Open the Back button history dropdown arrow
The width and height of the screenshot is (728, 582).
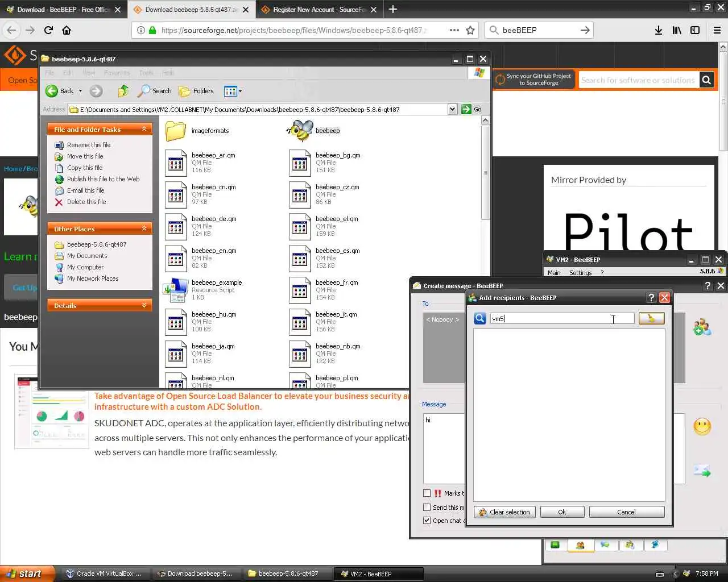(x=80, y=91)
